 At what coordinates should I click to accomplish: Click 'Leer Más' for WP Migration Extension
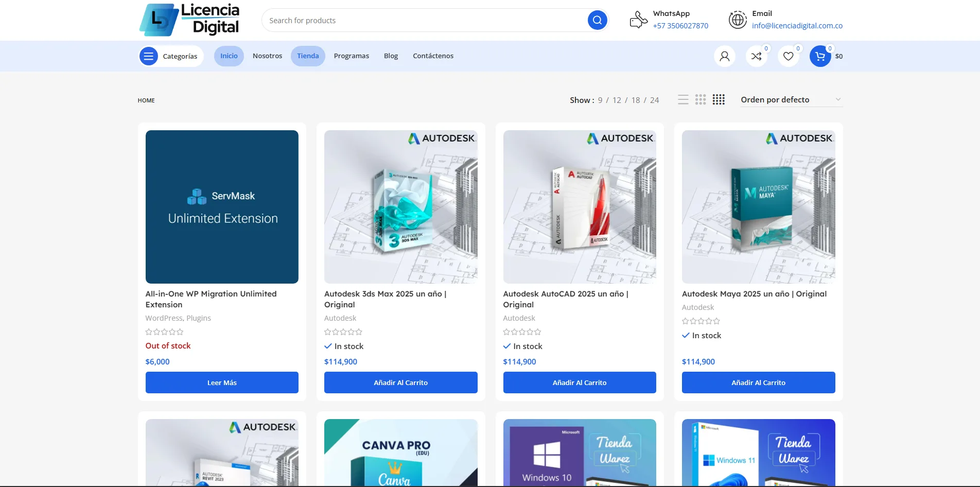tap(222, 382)
